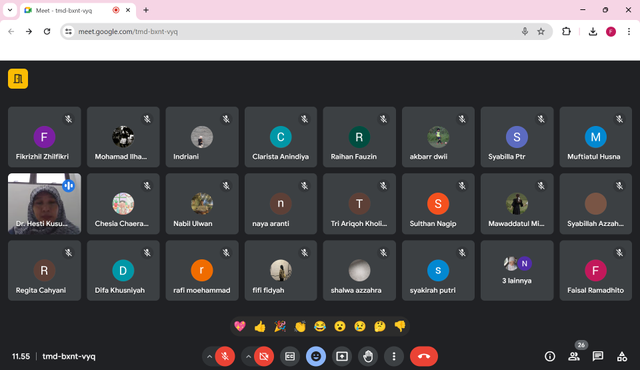
Task: Open more options three-dot menu
Action: point(394,356)
